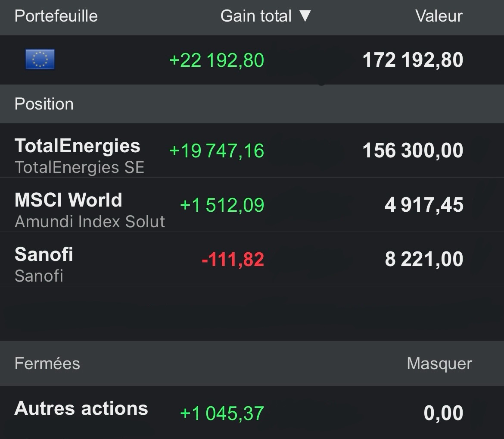Select the Valeur column header
The width and height of the screenshot is (504, 439).
point(439,16)
